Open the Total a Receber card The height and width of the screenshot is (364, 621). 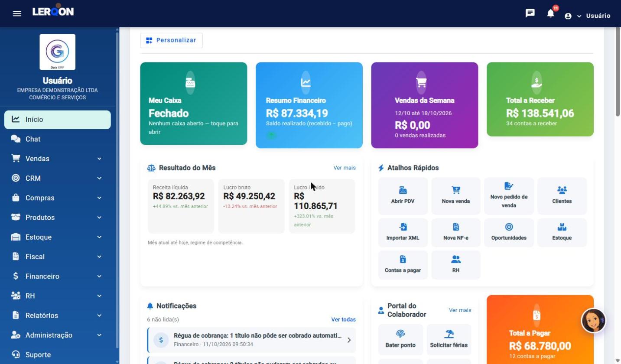click(540, 99)
